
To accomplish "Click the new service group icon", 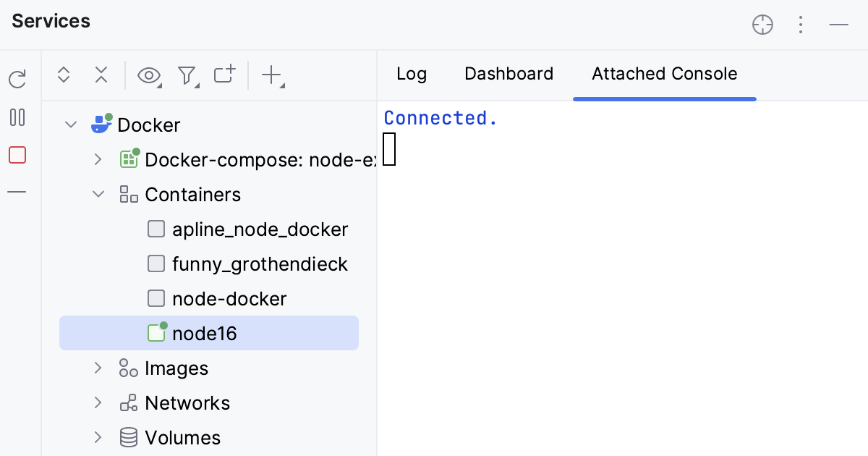I will click(224, 75).
